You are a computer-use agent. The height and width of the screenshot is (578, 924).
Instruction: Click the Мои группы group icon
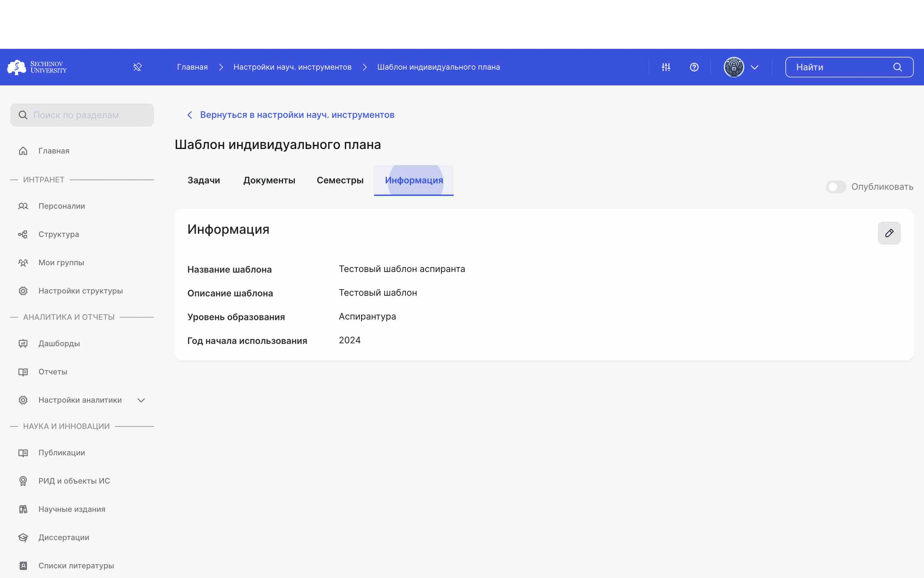[23, 263]
